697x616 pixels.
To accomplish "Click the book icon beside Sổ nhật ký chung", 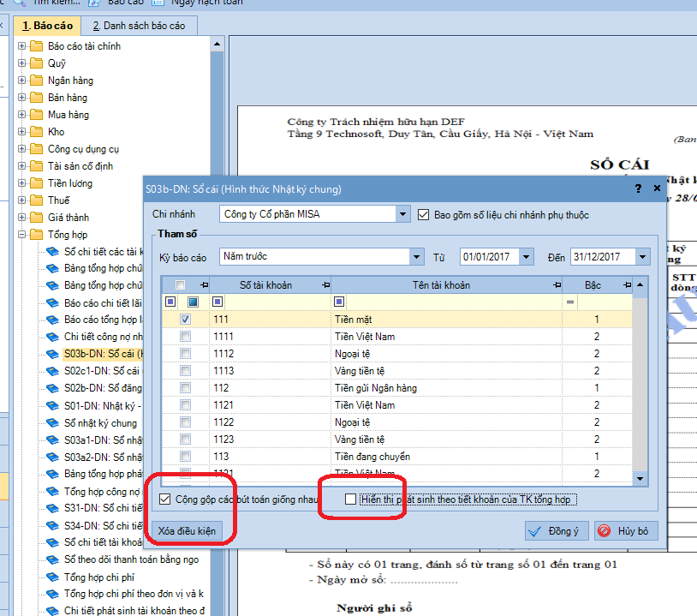I will (52, 423).
